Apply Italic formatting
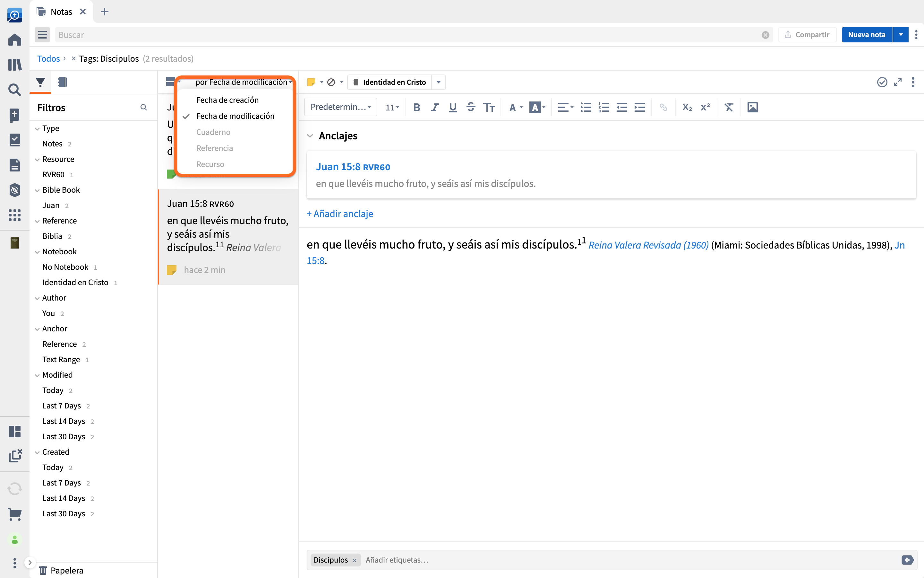The width and height of the screenshot is (924, 578). pos(434,108)
